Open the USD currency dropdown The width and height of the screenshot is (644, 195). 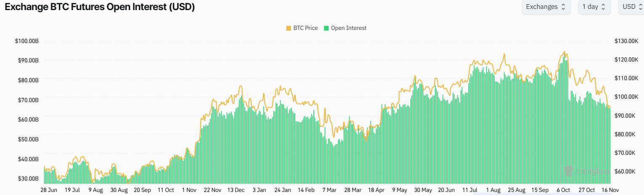[x=630, y=7]
